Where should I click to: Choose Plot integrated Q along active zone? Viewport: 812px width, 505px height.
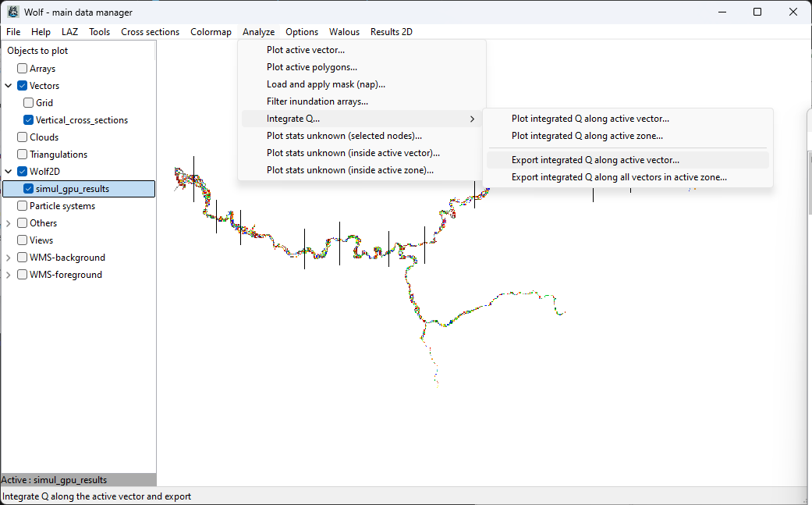(x=587, y=136)
